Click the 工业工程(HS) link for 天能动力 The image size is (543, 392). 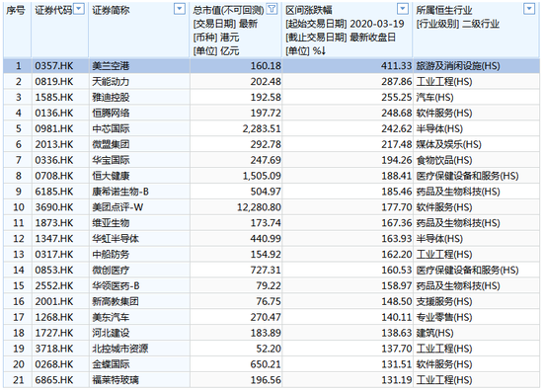(444, 82)
